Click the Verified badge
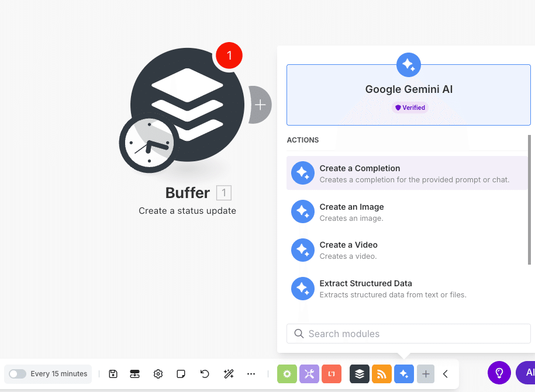535x392 pixels. coord(410,107)
